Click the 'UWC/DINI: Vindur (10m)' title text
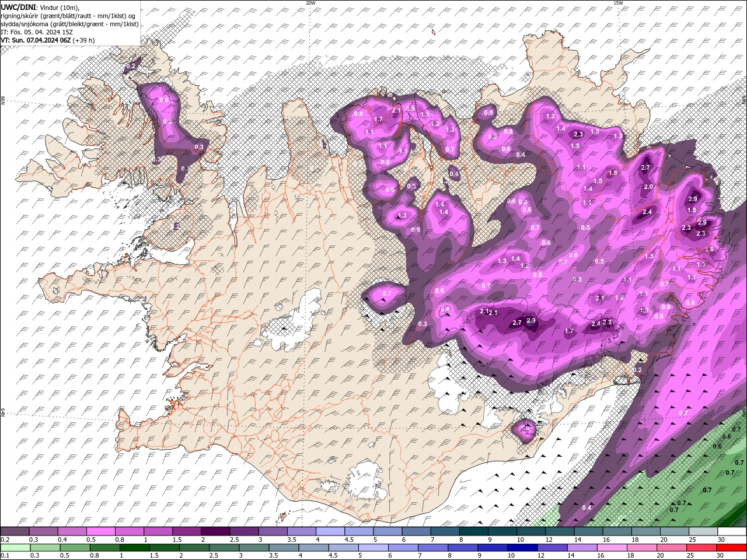Viewport: 747px width, 560px height. [x=40, y=7]
